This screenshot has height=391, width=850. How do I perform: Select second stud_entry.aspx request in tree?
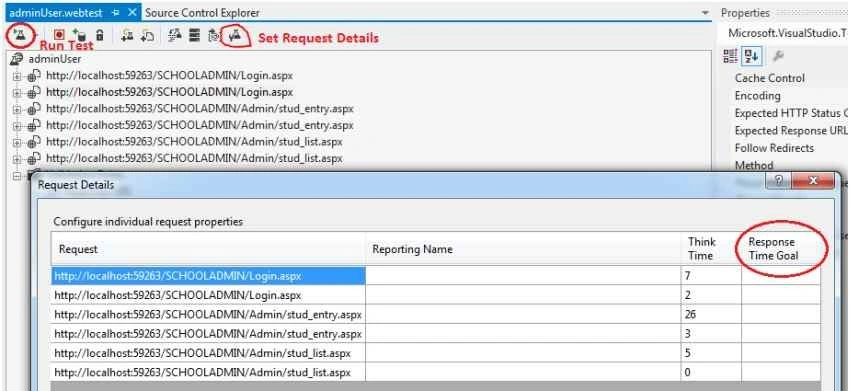point(200,125)
